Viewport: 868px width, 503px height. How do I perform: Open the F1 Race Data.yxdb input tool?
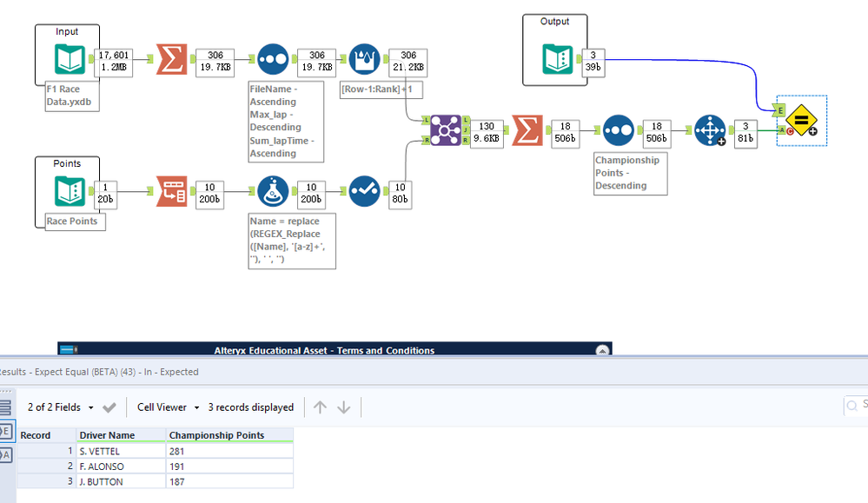(x=69, y=60)
